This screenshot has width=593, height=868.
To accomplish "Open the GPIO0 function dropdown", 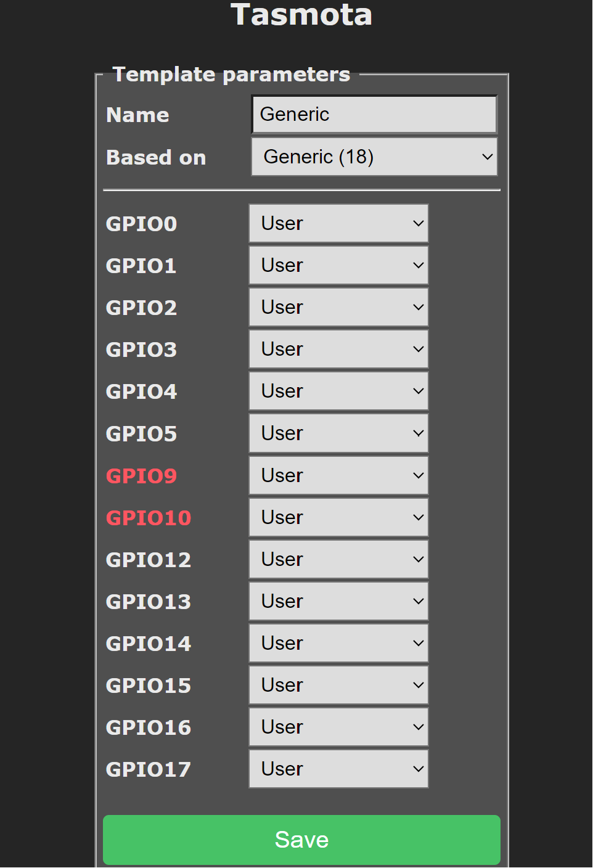I will pos(338,223).
